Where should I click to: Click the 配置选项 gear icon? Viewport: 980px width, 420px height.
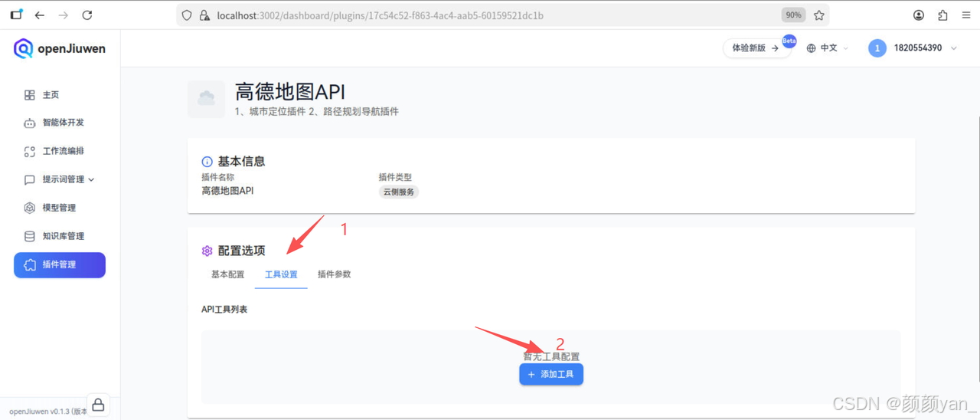pos(207,251)
